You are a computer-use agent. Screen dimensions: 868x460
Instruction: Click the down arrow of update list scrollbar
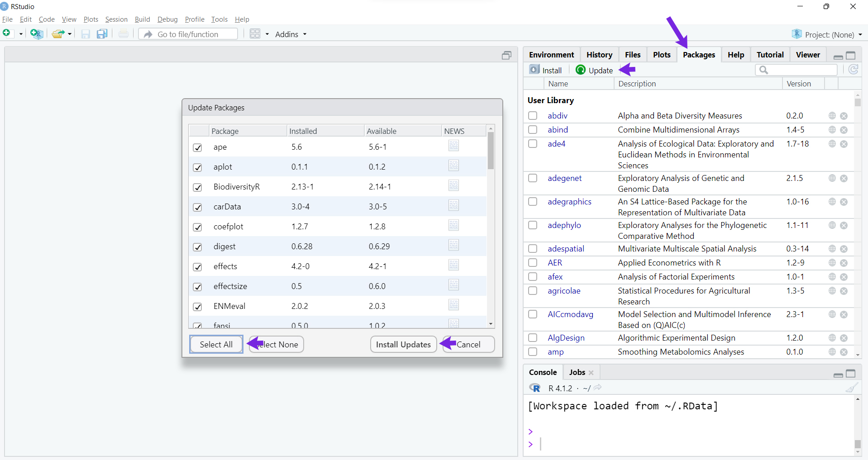[491, 324]
